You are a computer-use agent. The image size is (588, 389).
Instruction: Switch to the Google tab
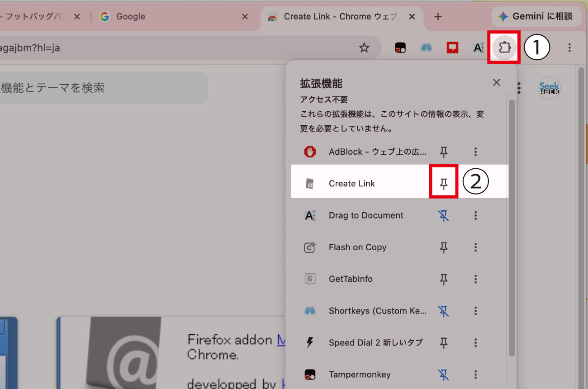point(174,17)
